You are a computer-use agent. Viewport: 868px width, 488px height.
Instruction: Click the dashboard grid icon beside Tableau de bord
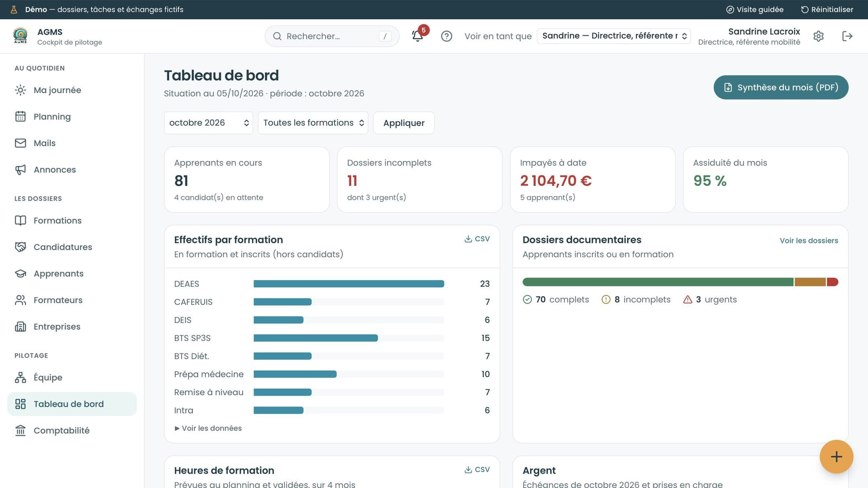coord(20,404)
